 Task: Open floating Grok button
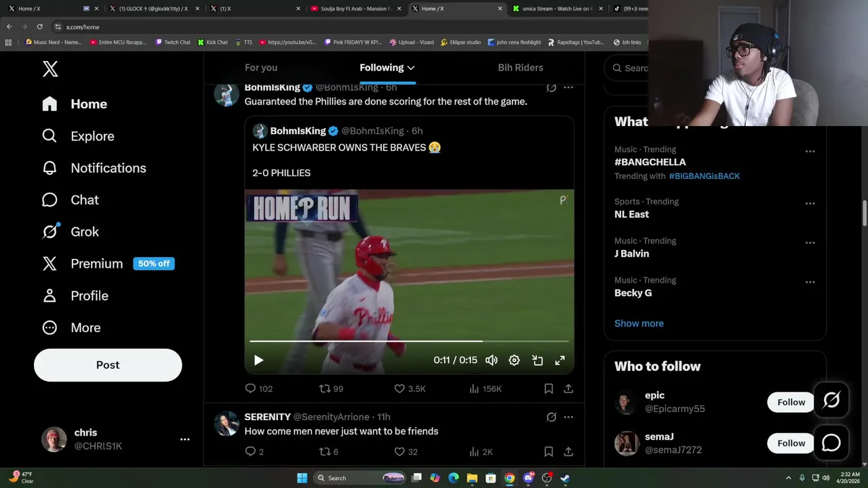[x=831, y=401]
